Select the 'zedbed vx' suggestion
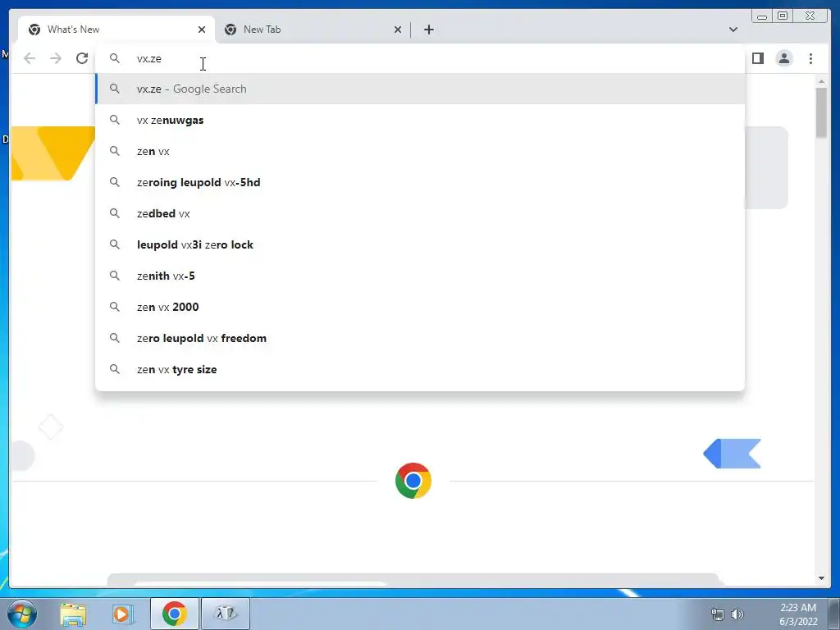840x630 pixels. 420,213
